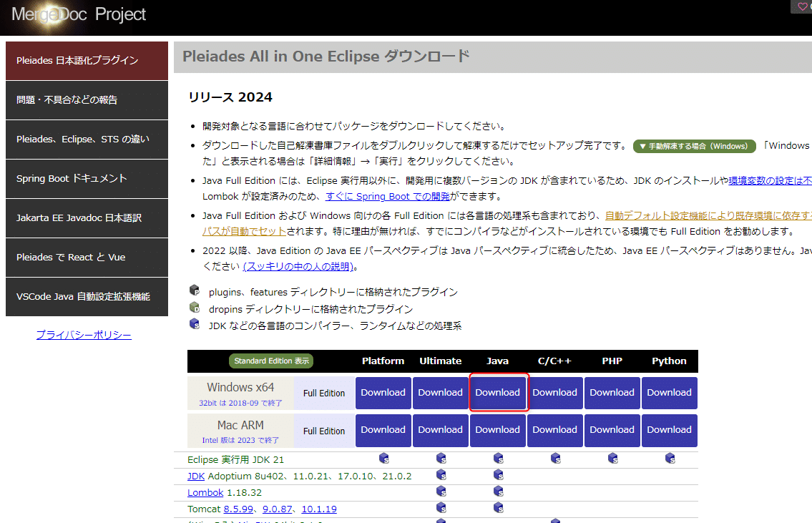812x523 pixels.
Task: Click Java icon in JDK Adoptium row
Action: [498, 475]
